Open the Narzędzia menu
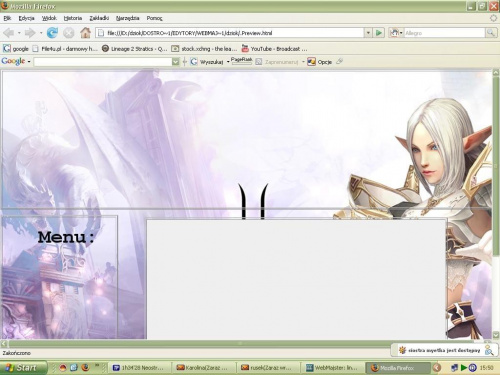500x375 pixels. point(127,18)
